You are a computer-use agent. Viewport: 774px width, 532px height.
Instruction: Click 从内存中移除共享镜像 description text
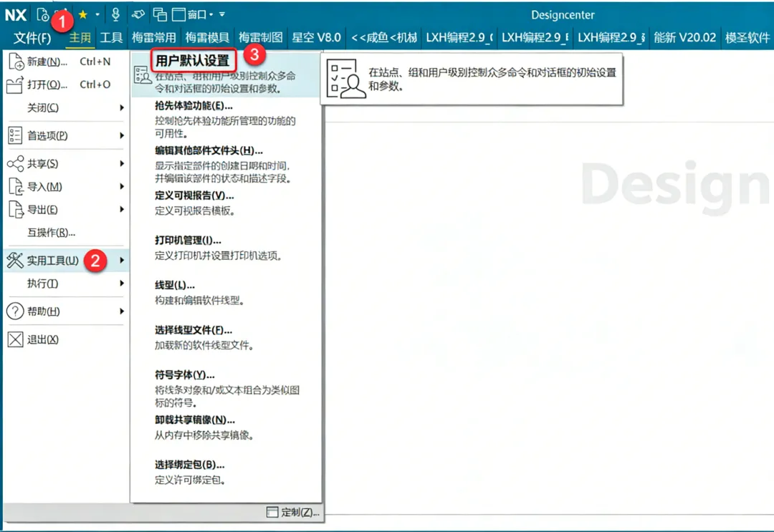tap(204, 435)
